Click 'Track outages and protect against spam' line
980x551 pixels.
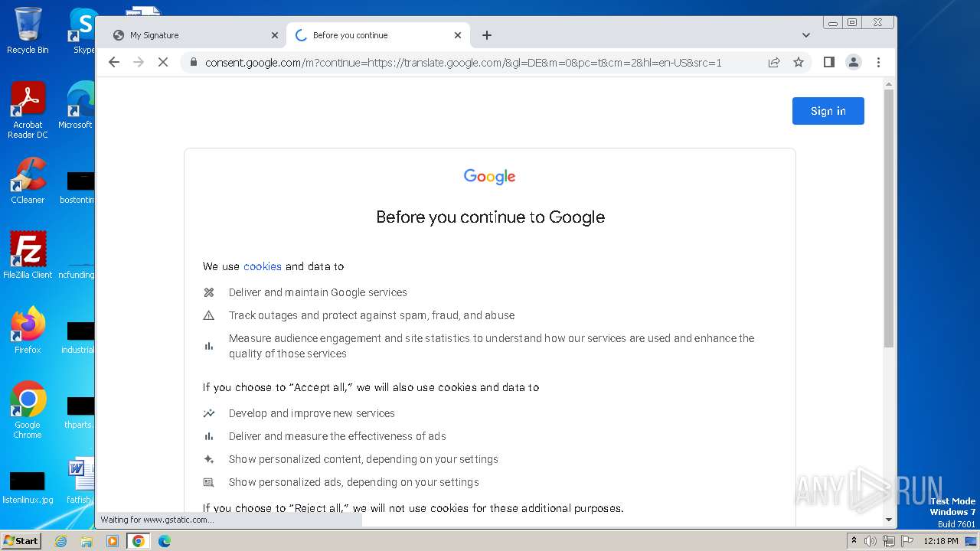[x=371, y=315]
